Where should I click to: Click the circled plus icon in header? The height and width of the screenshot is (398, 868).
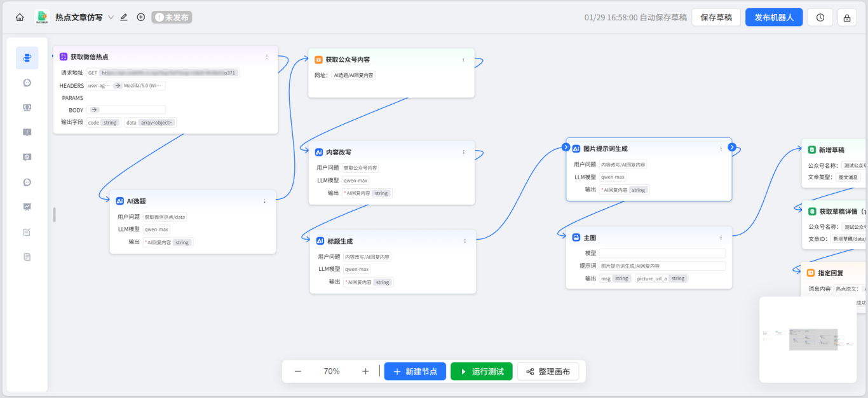[141, 17]
